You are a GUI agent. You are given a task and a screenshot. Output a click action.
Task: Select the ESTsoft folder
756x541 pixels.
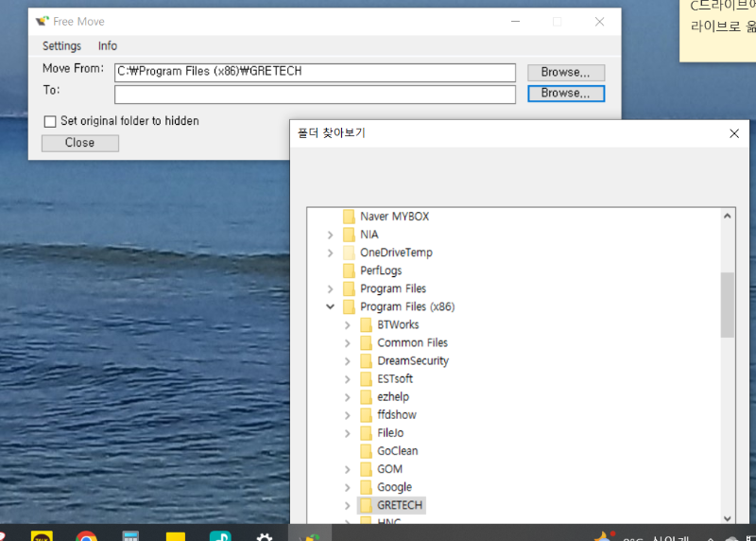coord(395,379)
